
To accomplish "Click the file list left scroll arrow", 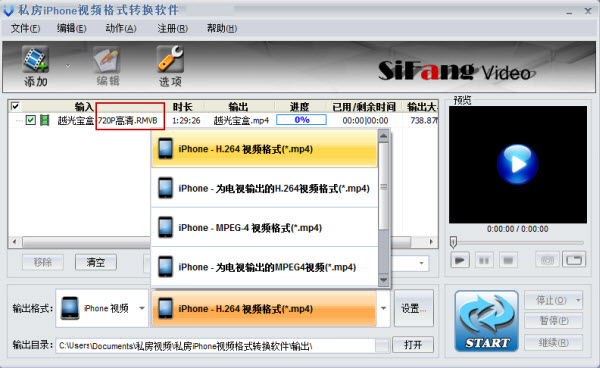I will coord(15,242).
